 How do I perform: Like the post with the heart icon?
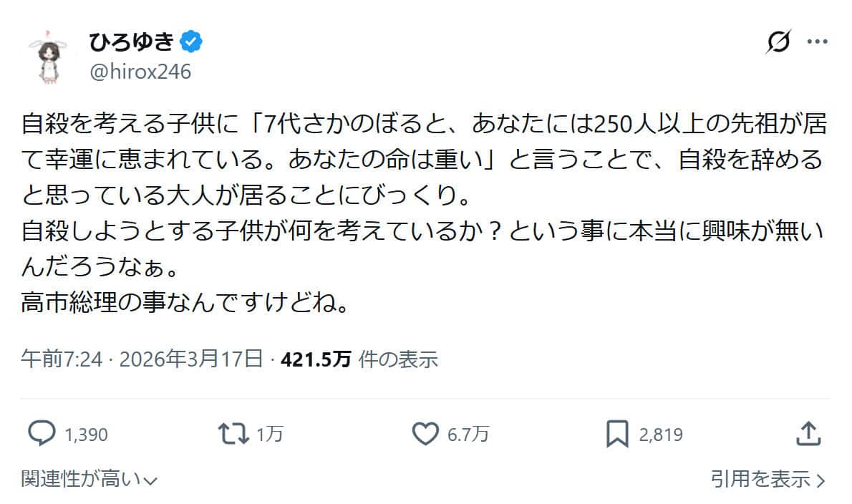pos(426,434)
